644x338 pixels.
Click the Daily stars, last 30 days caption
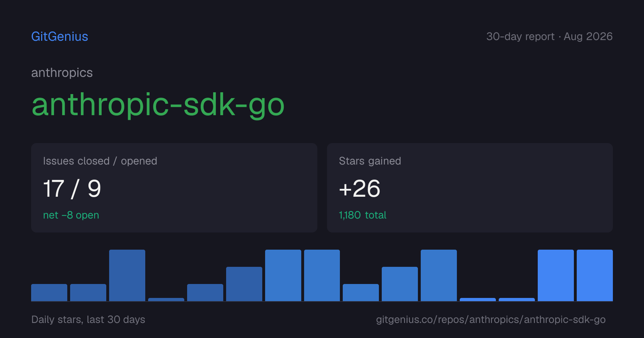[x=88, y=319]
